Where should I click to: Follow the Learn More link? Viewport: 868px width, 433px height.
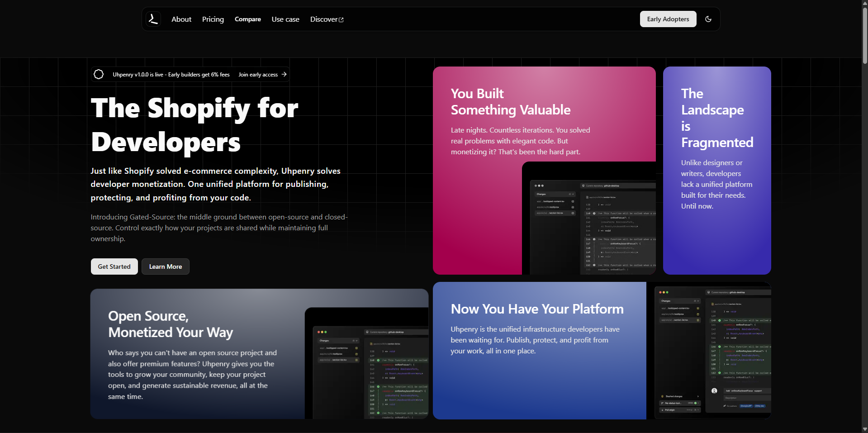pos(165,266)
